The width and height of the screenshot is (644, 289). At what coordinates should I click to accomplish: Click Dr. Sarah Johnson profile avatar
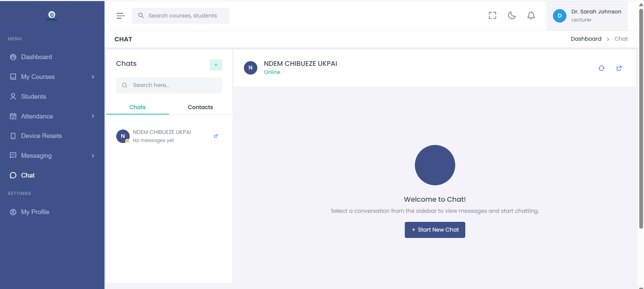click(x=559, y=16)
